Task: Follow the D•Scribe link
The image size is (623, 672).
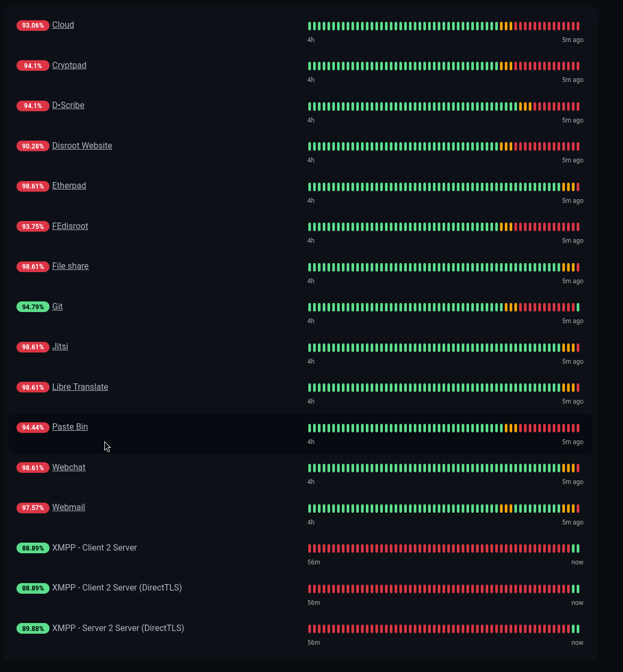Action: (68, 105)
